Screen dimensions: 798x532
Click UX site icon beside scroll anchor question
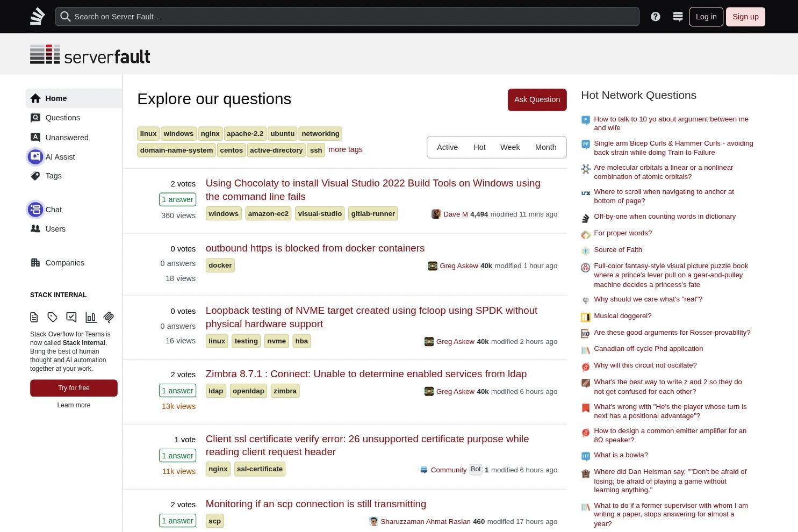pos(586,193)
